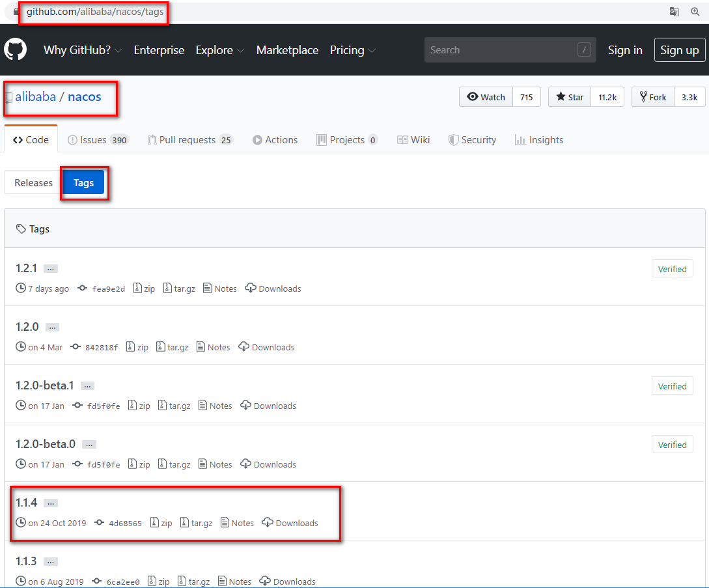Image resolution: width=709 pixels, height=588 pixels.
Task: Download zip for tag 1.2.0-beta.1
Action: pos(139,406)
